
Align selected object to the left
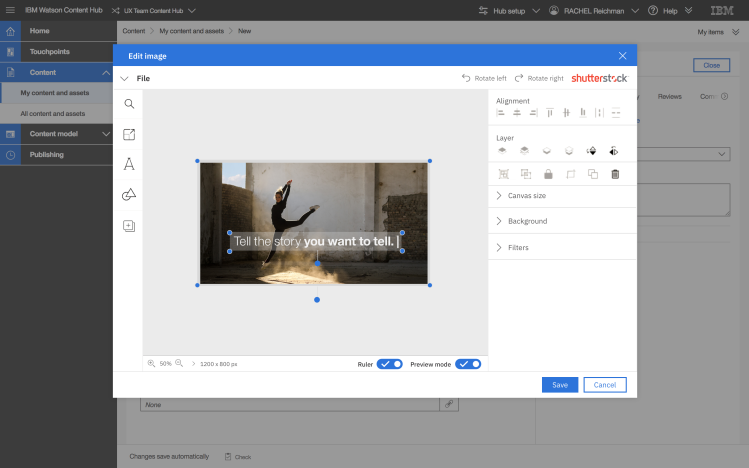click(501, 113)
